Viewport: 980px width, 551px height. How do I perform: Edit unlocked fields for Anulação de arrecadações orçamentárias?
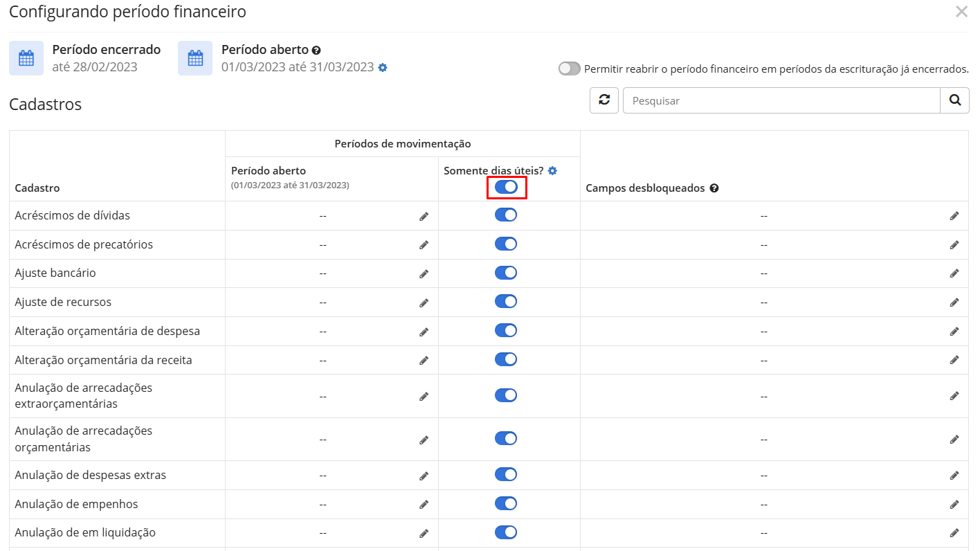click(x=954, y=440)
